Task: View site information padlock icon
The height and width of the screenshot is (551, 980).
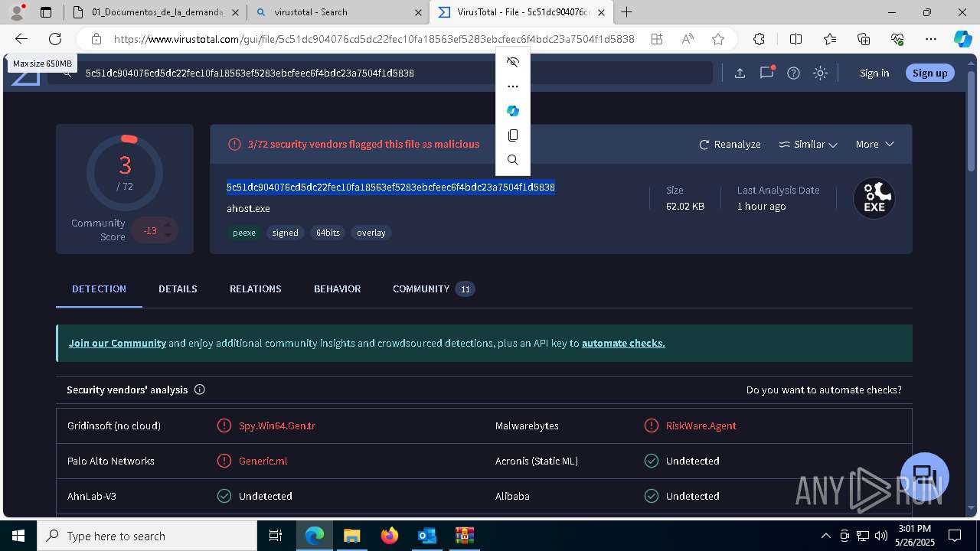Action: pyautogui.click(x=96, y=39)
